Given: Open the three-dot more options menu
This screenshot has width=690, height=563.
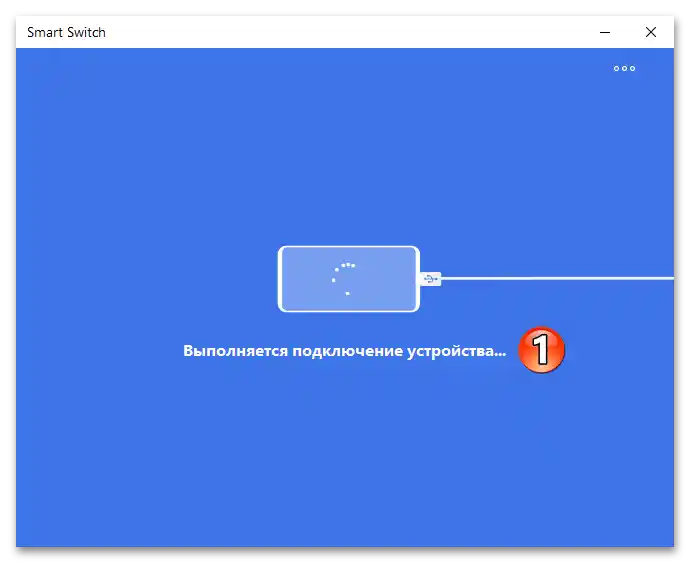Looking at the screenshot, I should [x=624, y=68].
